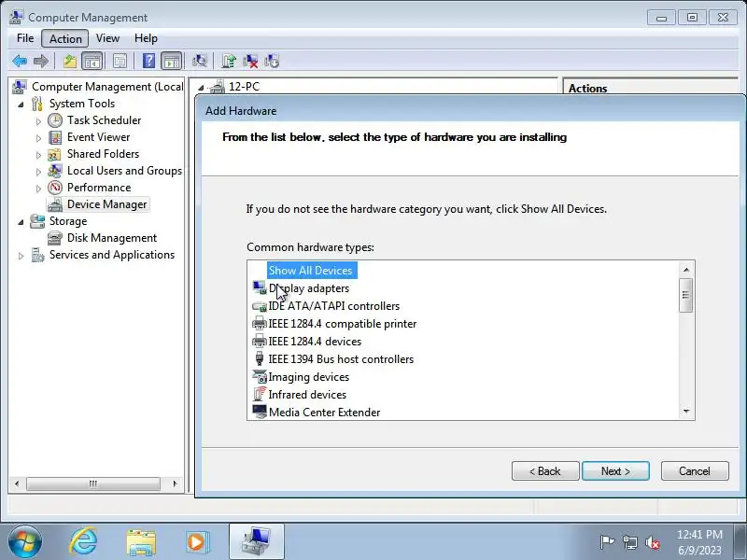The image size is (747, 560).
Task: Expand Services and Applications node
Action: 21,256
